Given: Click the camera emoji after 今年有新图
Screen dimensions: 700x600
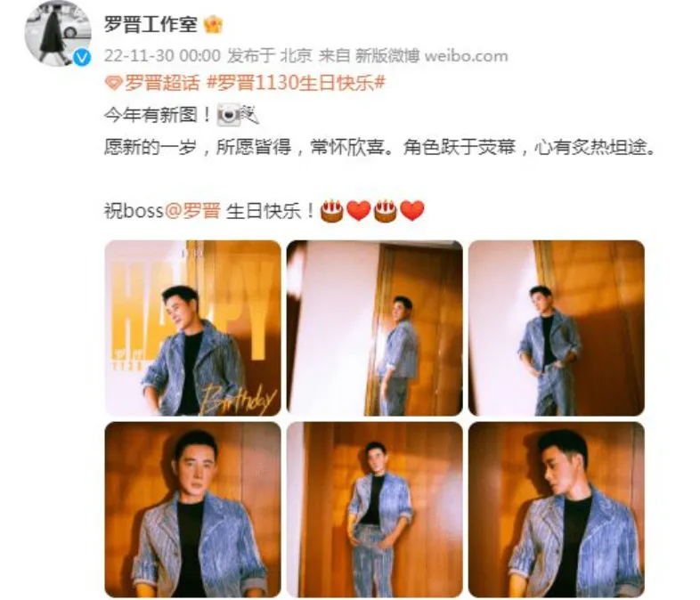Looking at the screenshot, I should (x=229, y=115).
